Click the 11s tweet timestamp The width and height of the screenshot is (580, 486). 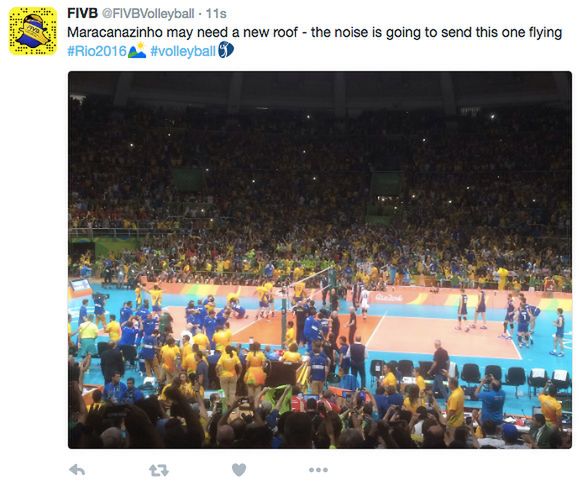click(216, 14)
